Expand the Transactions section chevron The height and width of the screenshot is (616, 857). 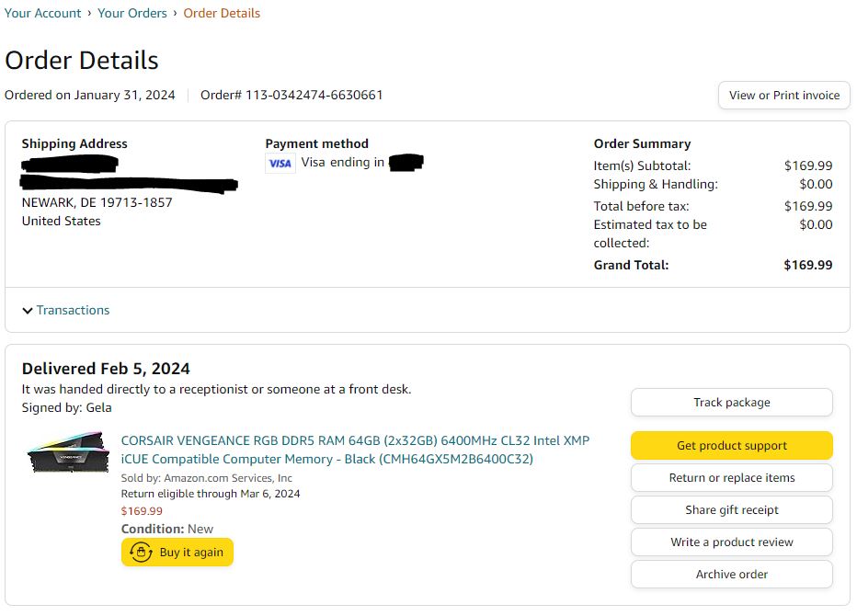click(x=28, y=311)
